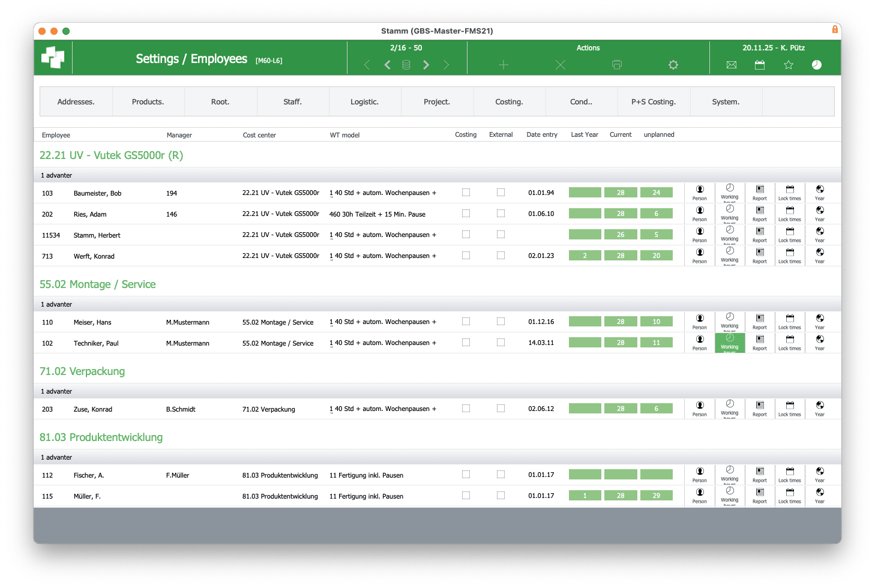Click the green cross app logo

pos(53,58)
